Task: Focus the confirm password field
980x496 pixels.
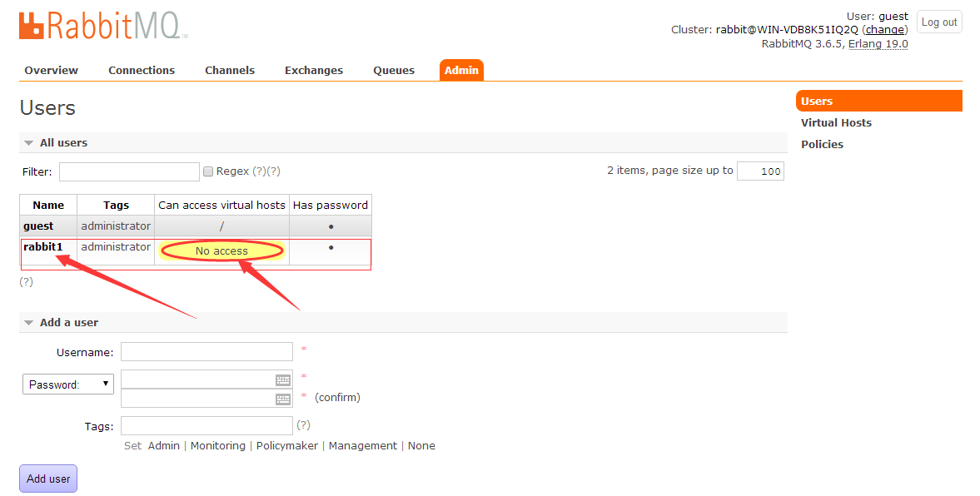Action: point(206,398)
